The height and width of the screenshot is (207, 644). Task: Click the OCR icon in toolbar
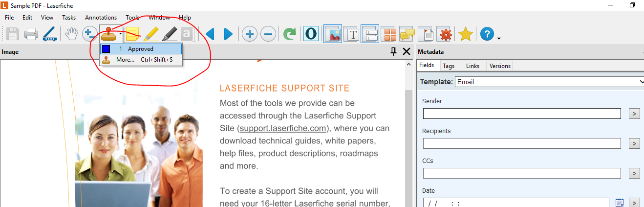pyautogui.click(x=311, y=34)
